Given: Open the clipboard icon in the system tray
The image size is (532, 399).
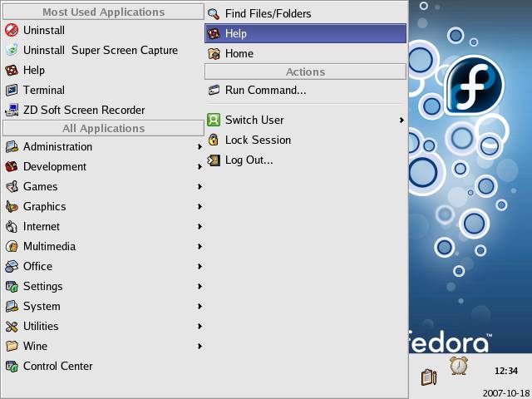Looking at the screenshot, I should (x=429, y=377).
